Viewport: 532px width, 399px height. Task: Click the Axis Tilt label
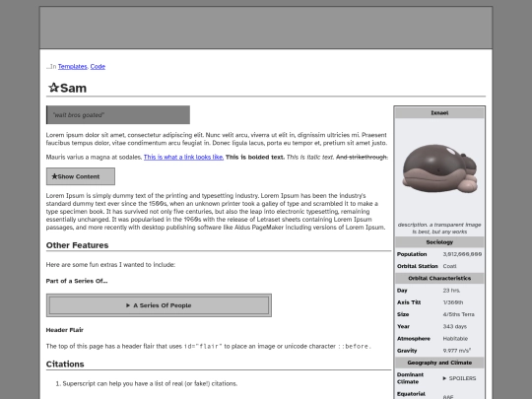[409, 302]
